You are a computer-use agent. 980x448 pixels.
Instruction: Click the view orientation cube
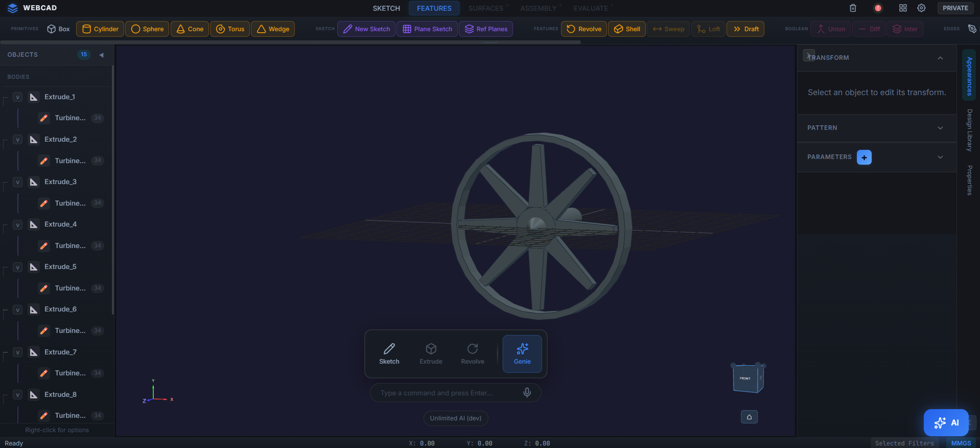point(748,378)
